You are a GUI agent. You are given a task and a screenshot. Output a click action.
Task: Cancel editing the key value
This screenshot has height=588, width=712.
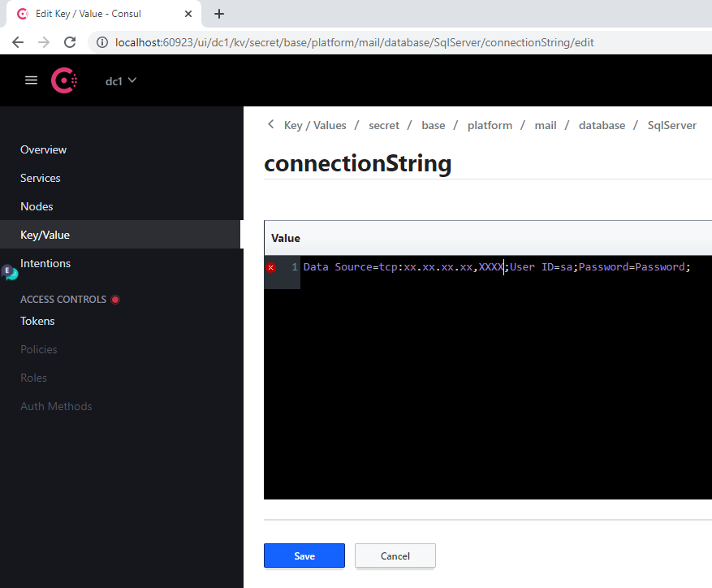395,556
